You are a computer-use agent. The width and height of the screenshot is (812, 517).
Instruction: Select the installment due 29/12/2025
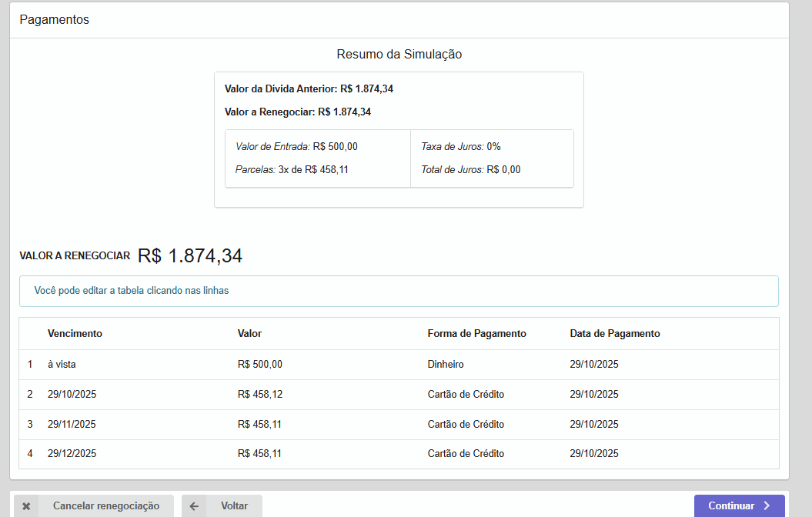72,454
